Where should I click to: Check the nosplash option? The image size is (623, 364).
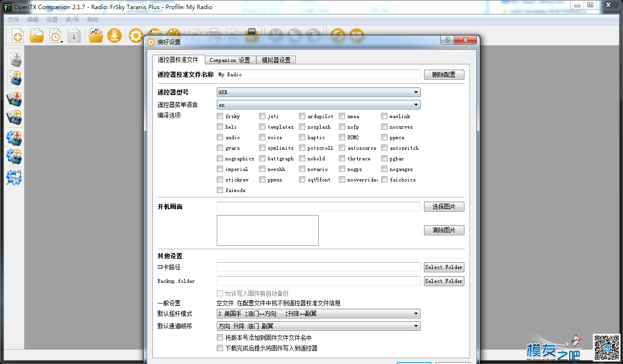click(x=302, y=127)
